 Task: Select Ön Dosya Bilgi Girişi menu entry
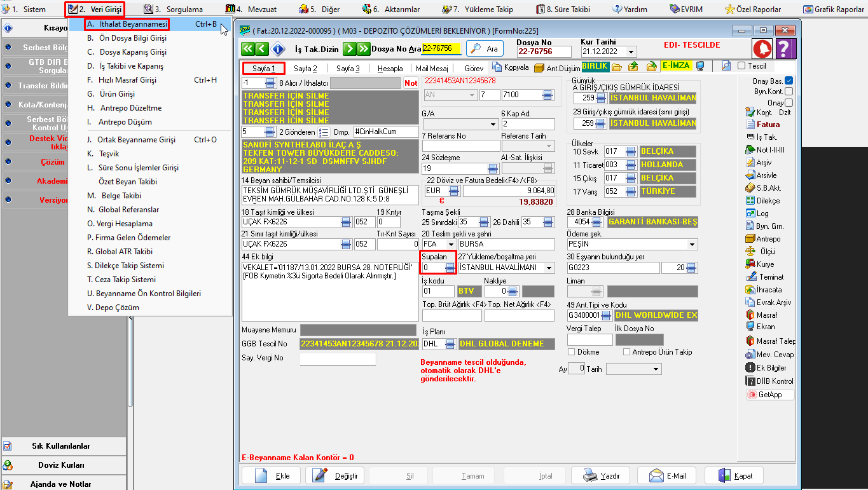[127, 38]
